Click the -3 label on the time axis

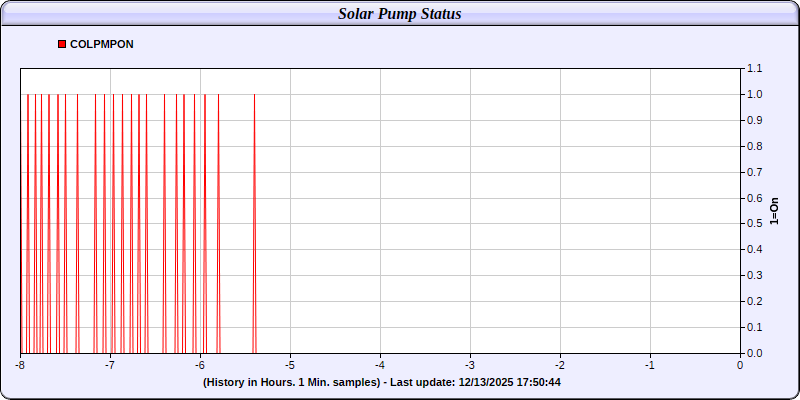point(469,366)
